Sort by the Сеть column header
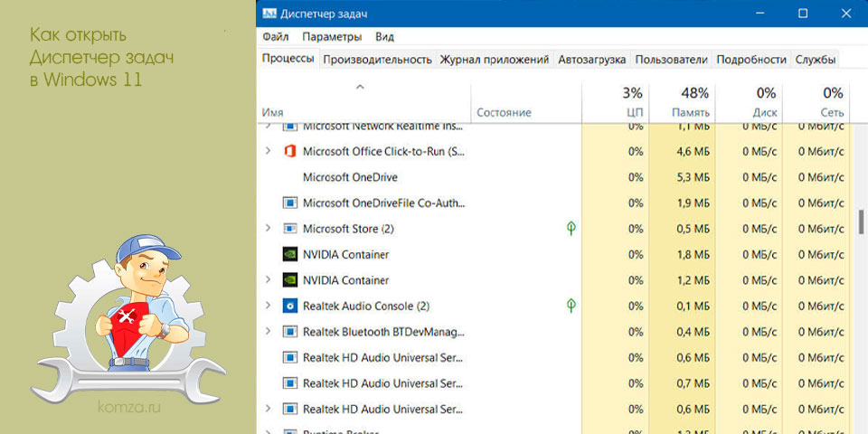Screen dimensions: 868x434 click(816, 103)
